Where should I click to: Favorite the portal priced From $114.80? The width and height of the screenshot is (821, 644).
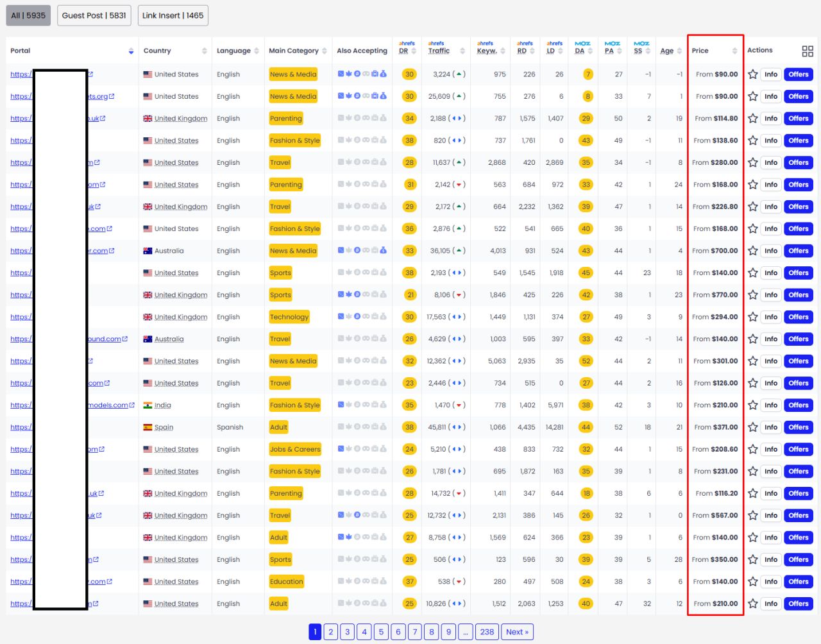tap(753, 119)
